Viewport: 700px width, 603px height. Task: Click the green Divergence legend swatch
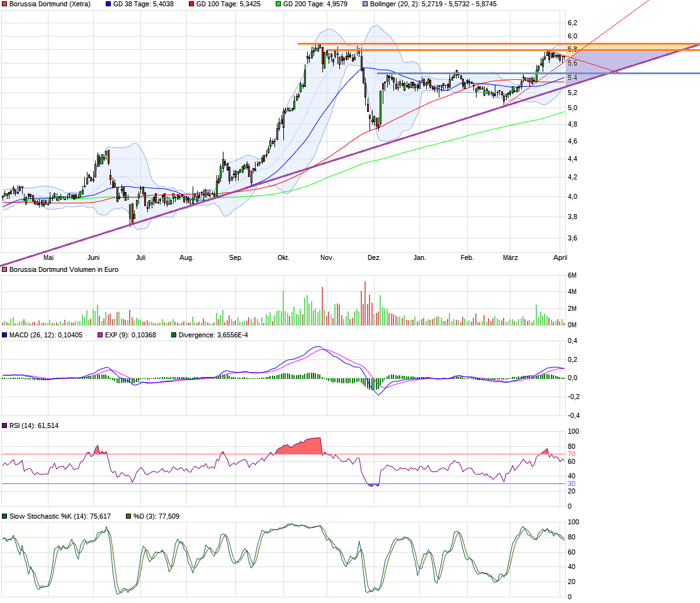[x=174, y=335]
